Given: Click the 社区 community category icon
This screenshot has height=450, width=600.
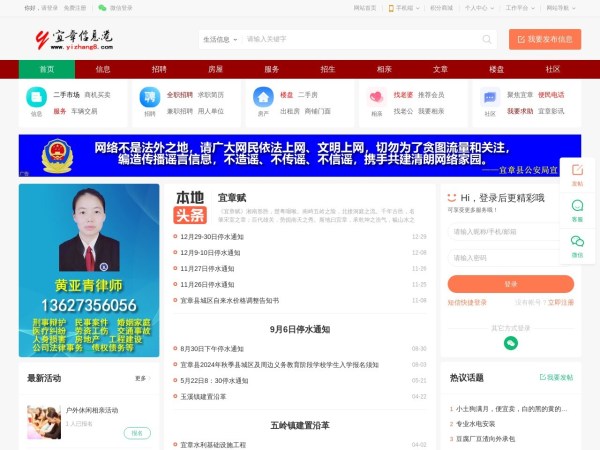Looking at the screenshot, I should coord(490,97).
